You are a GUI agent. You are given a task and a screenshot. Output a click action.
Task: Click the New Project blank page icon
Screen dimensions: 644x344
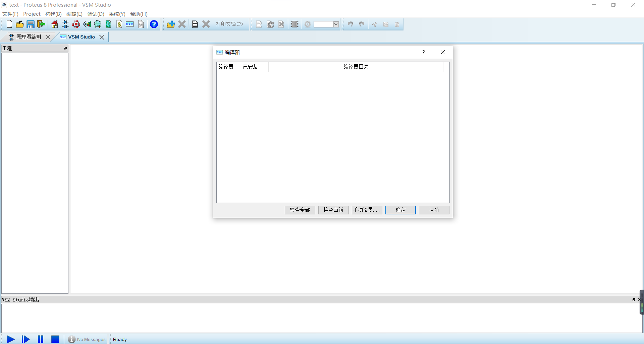pyautogui.click(x=9, y=24)
